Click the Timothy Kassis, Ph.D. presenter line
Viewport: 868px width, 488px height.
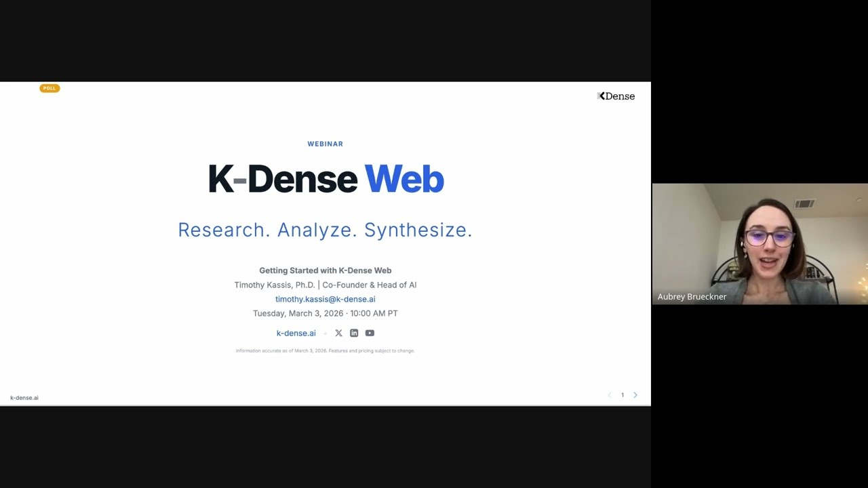pyautogui.click(x=325, y=285)
